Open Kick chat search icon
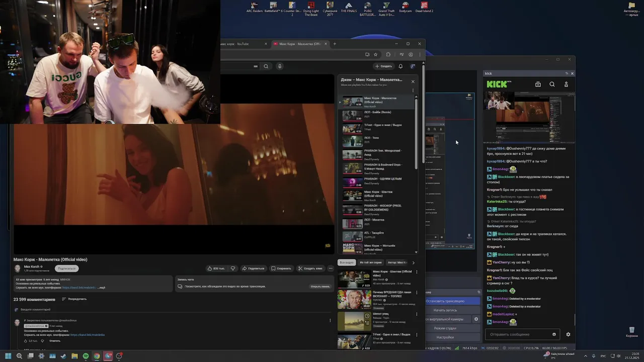Viewport: 644px width, 362px height. click(x=552, y=84)
